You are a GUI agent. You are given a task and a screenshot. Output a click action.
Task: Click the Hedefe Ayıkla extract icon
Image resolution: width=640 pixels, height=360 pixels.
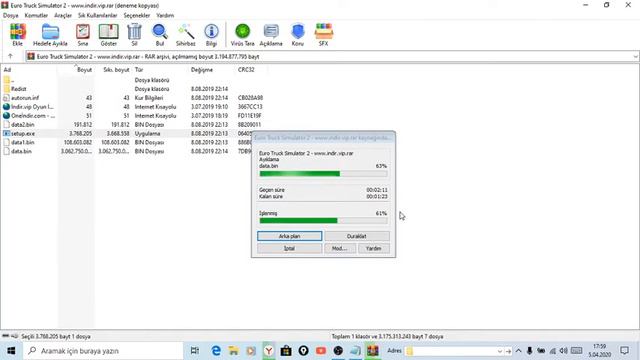pyautogui.click(x=50, y=34)
